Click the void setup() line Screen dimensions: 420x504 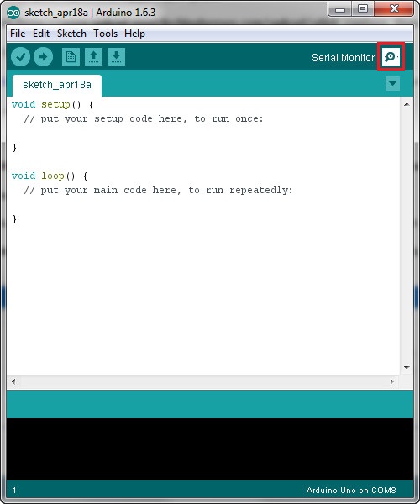point(52,105)
